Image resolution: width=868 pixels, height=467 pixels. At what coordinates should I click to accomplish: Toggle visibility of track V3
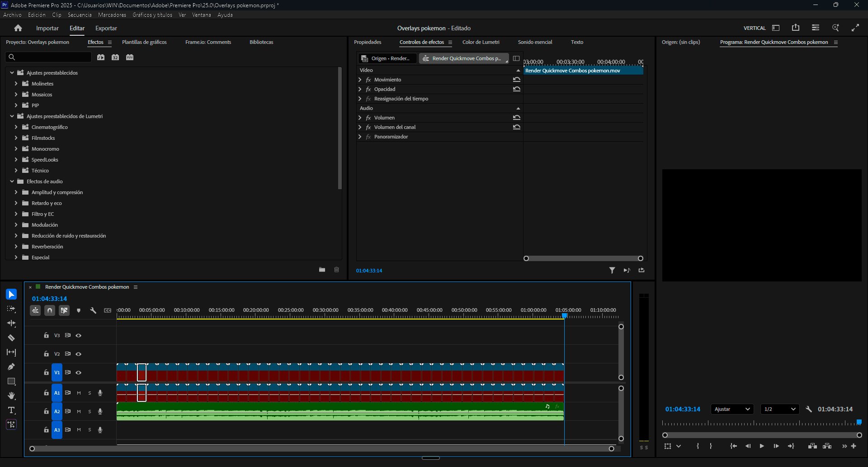(x=79, y=336)
